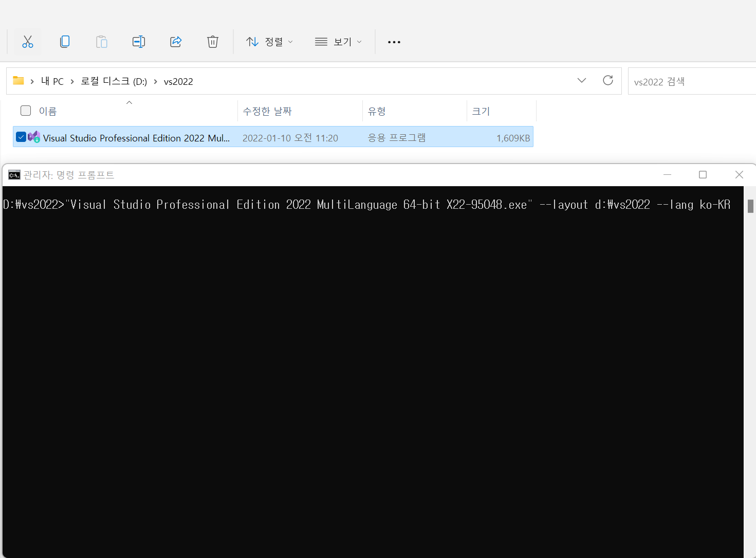This screenshot has height=558, width=756.
Task: Toggle the select-all checkbox in header
Action: (x=26, y=111)
